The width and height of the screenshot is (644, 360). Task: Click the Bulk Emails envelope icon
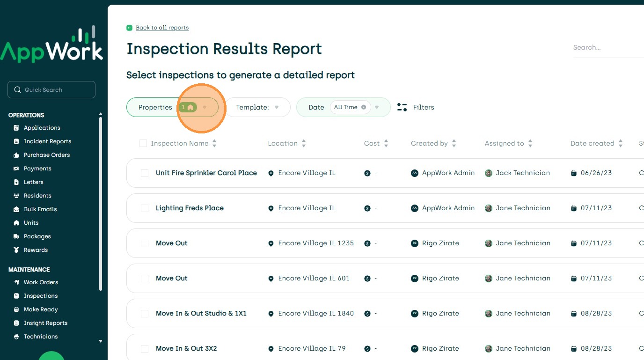[x=16, y=209]
